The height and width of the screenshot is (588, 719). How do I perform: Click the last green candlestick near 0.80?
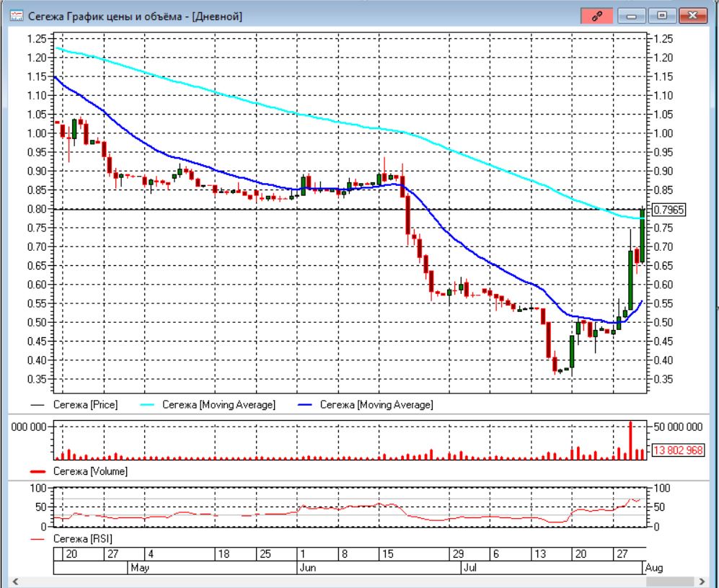643,236
